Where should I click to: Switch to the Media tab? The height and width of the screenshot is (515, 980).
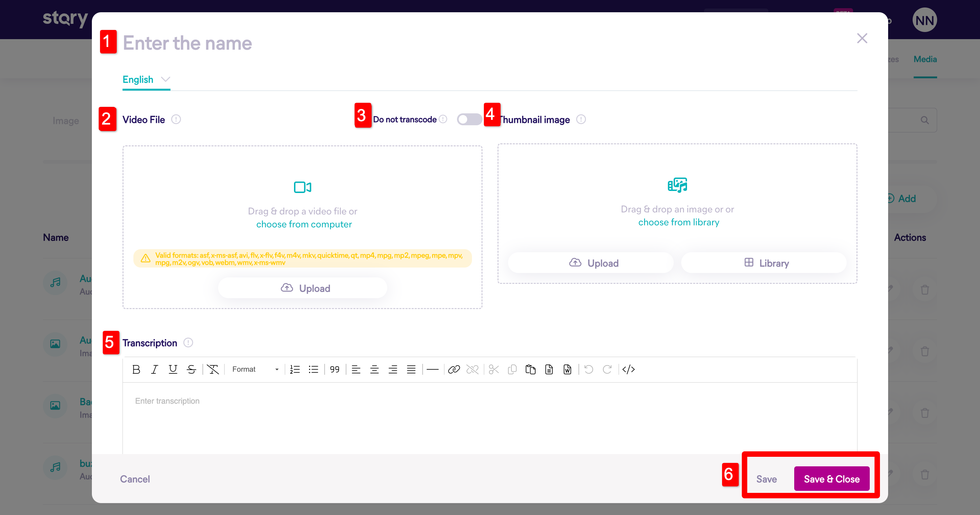(x=925, y=59)
